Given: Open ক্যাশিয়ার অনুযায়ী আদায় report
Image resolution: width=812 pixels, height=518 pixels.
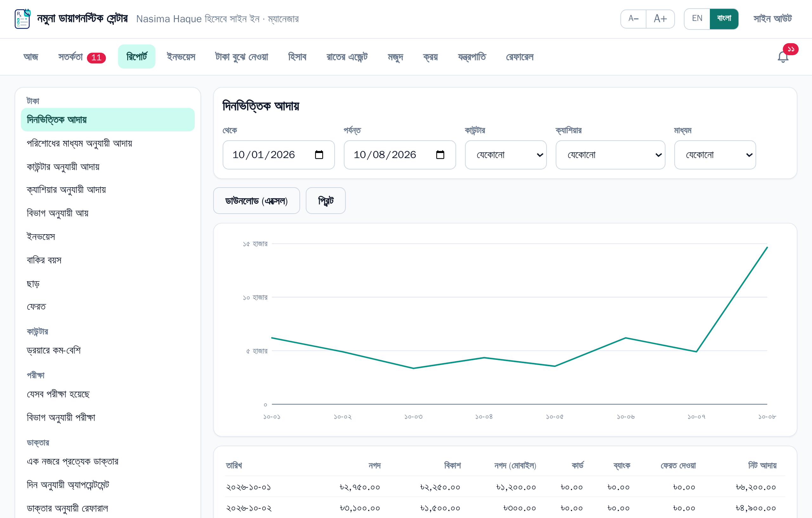Looking at the screenshot, I should coord(108,190).
